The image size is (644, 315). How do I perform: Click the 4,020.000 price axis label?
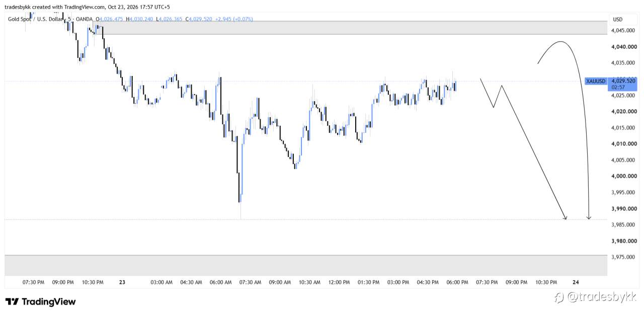point(623,112)
